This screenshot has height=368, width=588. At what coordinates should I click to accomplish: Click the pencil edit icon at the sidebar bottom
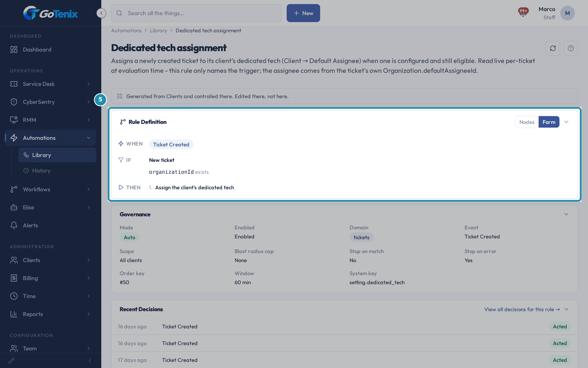coord(11,360)
